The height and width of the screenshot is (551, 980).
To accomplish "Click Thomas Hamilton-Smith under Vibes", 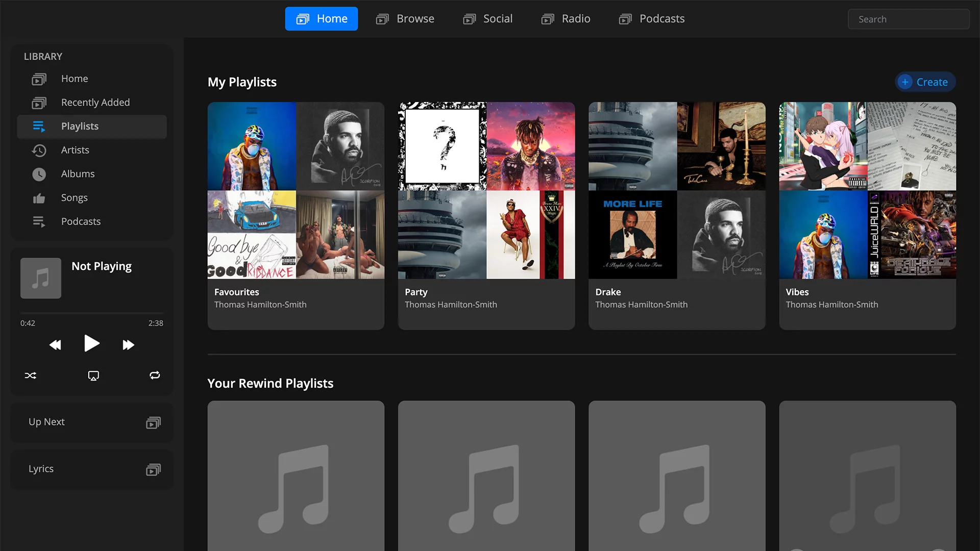I will pos(831,305).
